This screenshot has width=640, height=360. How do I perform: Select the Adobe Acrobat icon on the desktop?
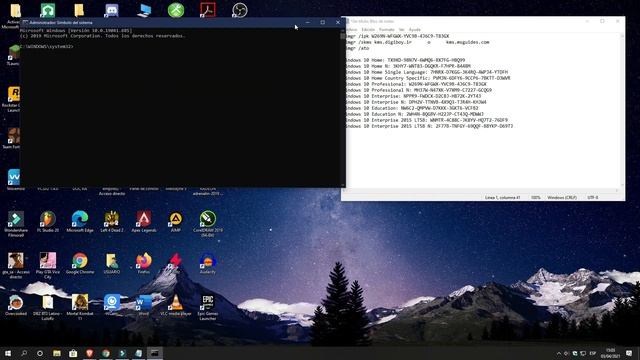click(x=208, y=10)
